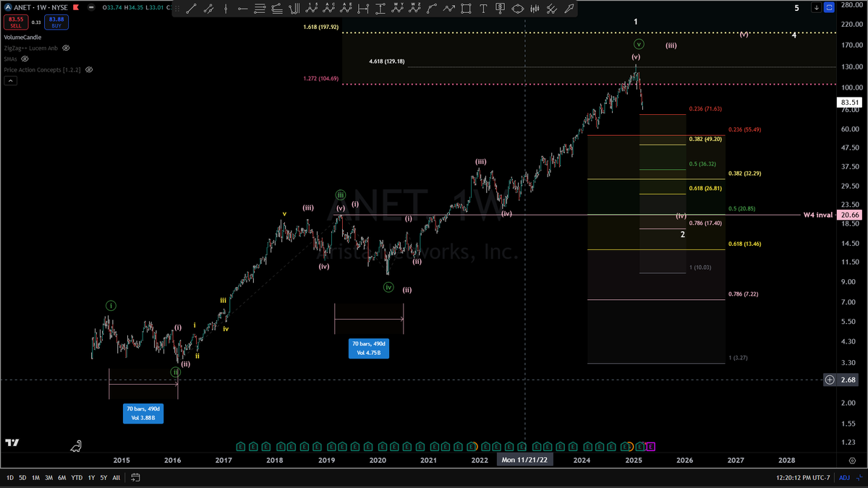The height and width of the screenshot is (488, 868).
Task: Open Go To date calendar icon
Action: point(135,478)
